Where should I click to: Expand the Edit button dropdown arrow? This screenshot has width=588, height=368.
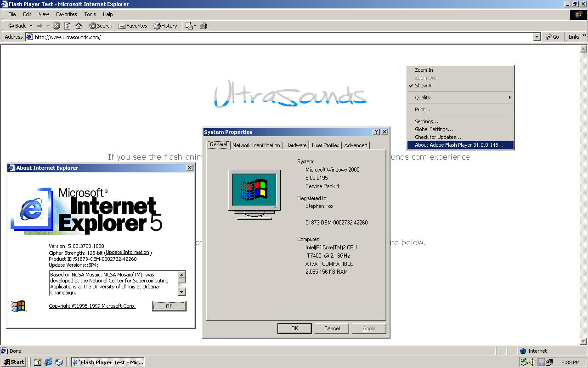click(x=195, y=26)
